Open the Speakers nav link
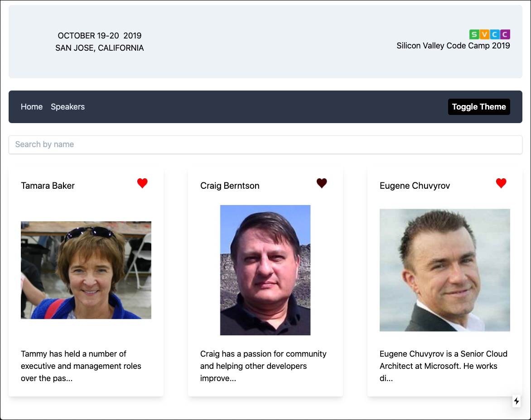Screen dimensions: 531x420 (x=68, y=107)
